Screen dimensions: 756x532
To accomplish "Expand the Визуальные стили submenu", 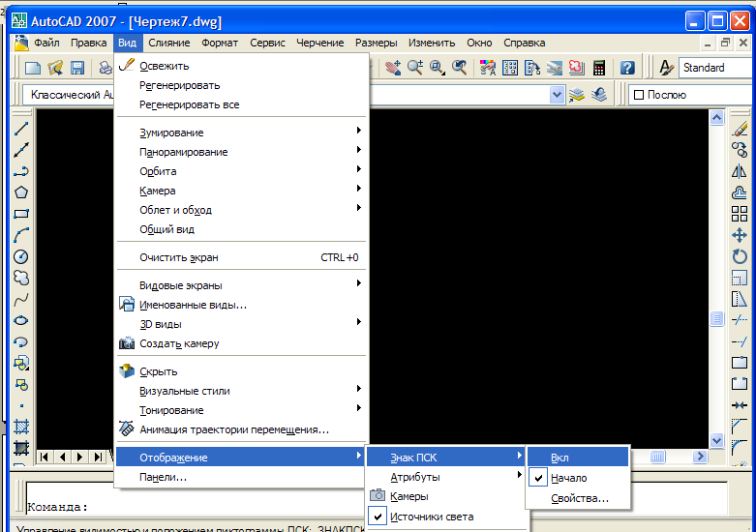I will click(241, 391).
